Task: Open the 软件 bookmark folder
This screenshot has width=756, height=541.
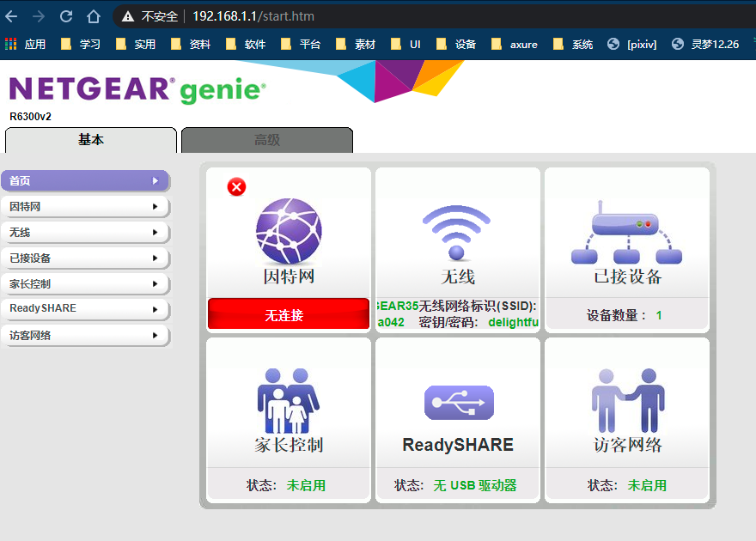Action: 246,45
